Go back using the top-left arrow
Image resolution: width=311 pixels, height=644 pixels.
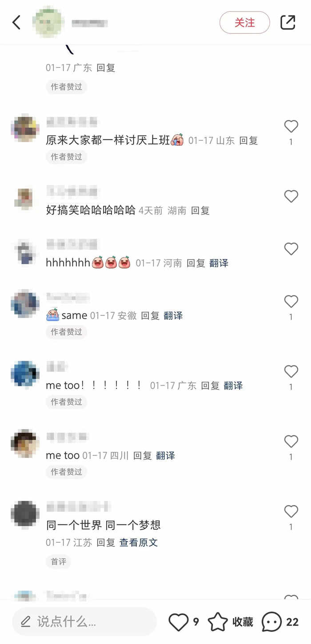tap(16, 22)
